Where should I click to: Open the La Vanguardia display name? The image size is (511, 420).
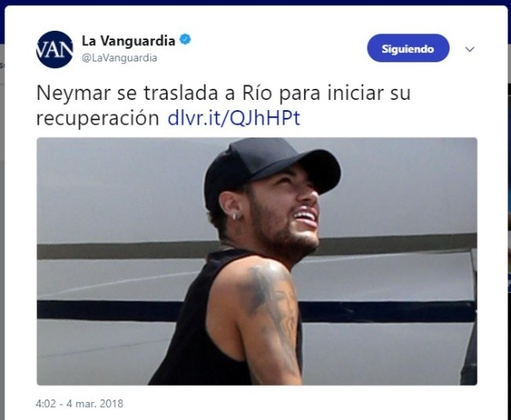click(x=128, y=41)
